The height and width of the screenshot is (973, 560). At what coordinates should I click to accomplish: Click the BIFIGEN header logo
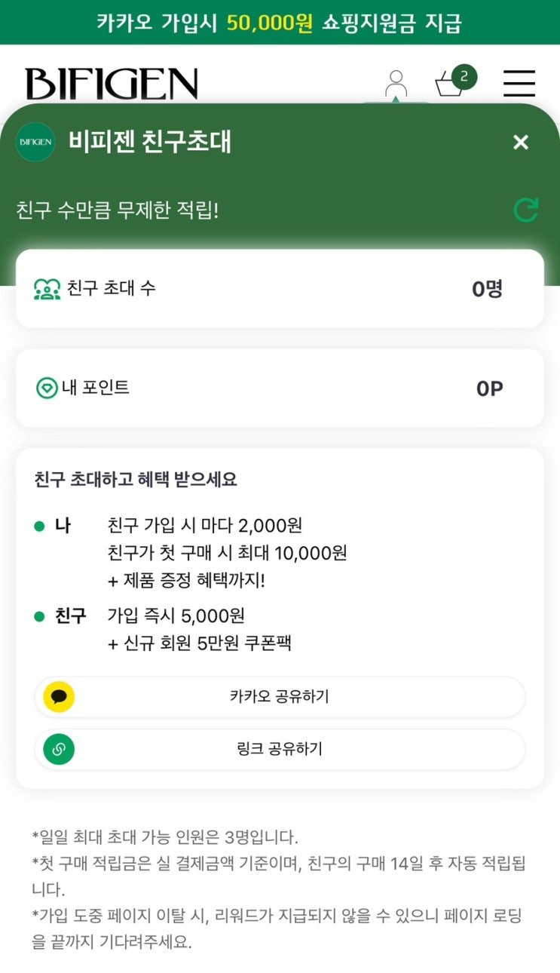[x=112, y=84]
